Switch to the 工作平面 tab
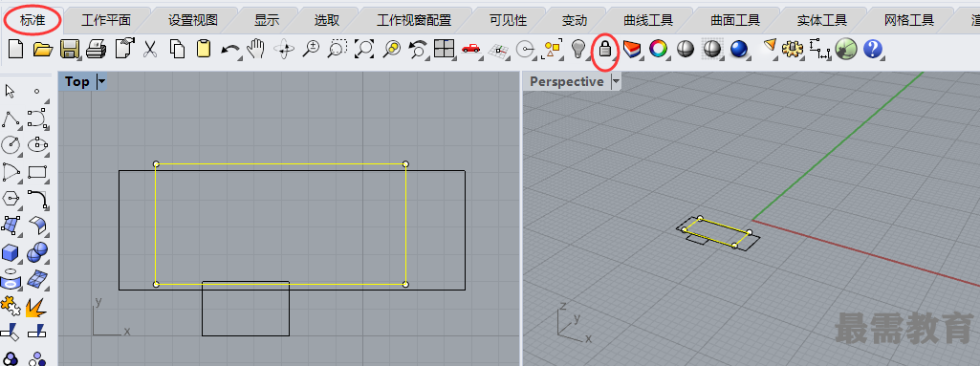The width and height of the screenshot is (980, 366). tap(105, 21)
